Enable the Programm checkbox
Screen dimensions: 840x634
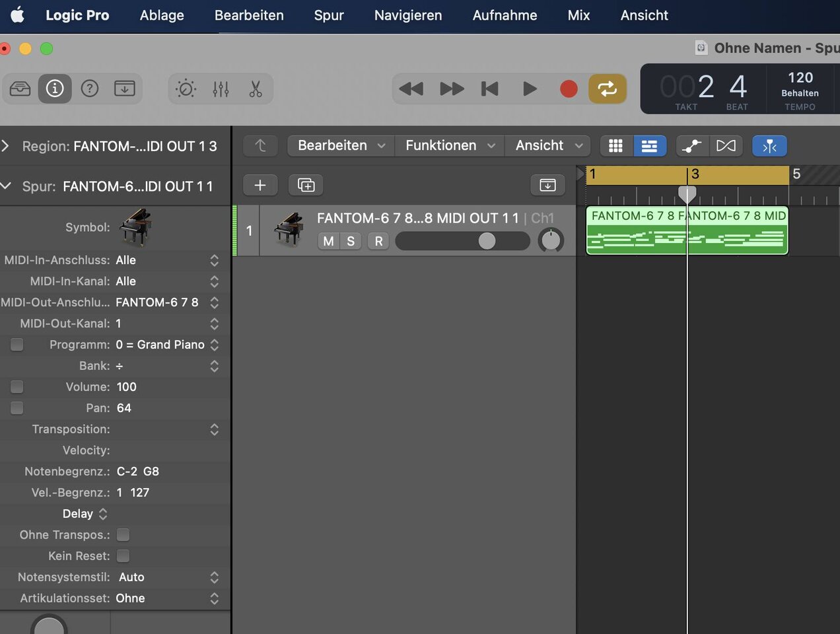[x=17, y=345]
